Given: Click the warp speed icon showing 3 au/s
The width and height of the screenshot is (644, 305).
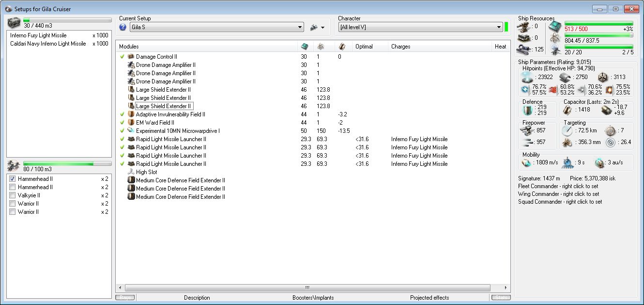Looking at the screenshot, I should point(599,163).
